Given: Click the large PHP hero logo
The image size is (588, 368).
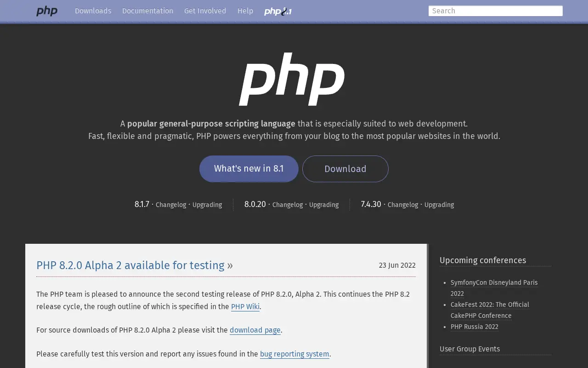Looking at the screenshot, I should (x=292, y=79).
